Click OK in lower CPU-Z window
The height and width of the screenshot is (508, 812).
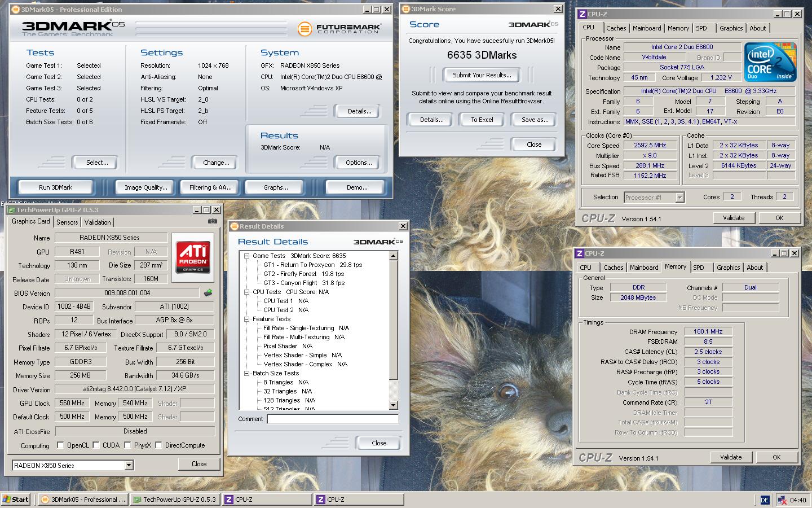pyautogui.click(x=776, y=457)
